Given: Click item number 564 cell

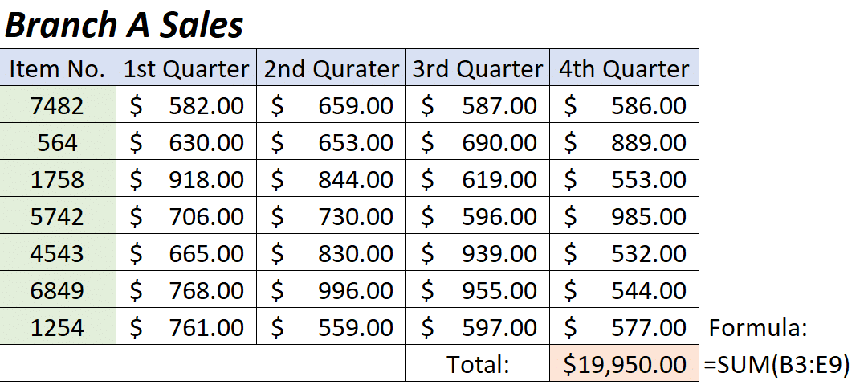Looking at the screenshot, I should click(x=58, y=143).
